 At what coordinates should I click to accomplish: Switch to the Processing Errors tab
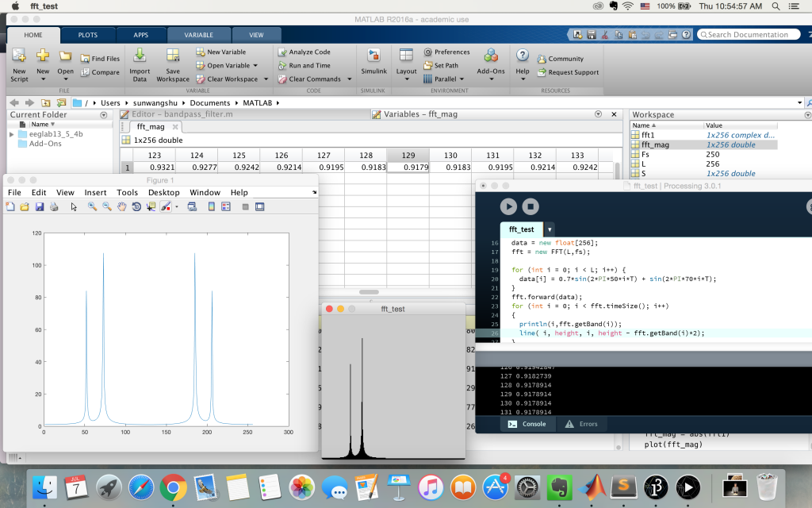point(580,424)
